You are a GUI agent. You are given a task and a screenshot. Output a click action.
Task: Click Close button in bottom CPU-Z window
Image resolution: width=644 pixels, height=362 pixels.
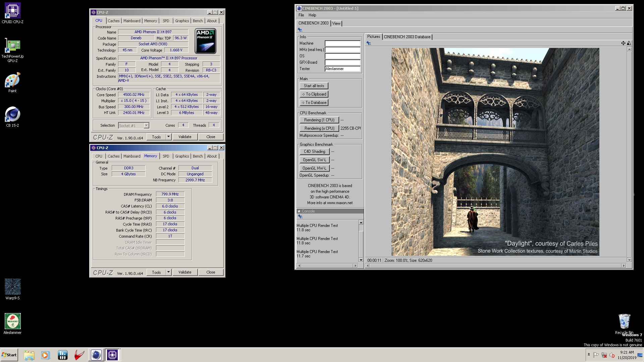pos(211,272)
